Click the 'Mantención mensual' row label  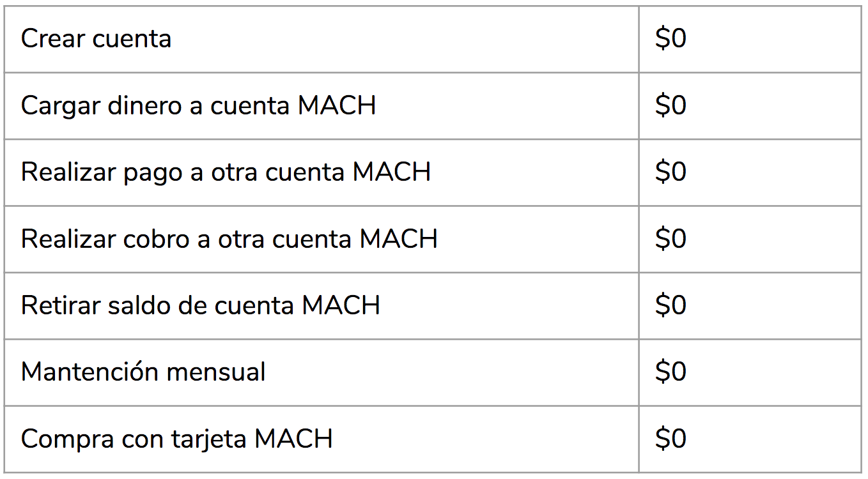[x=143, y=372]
